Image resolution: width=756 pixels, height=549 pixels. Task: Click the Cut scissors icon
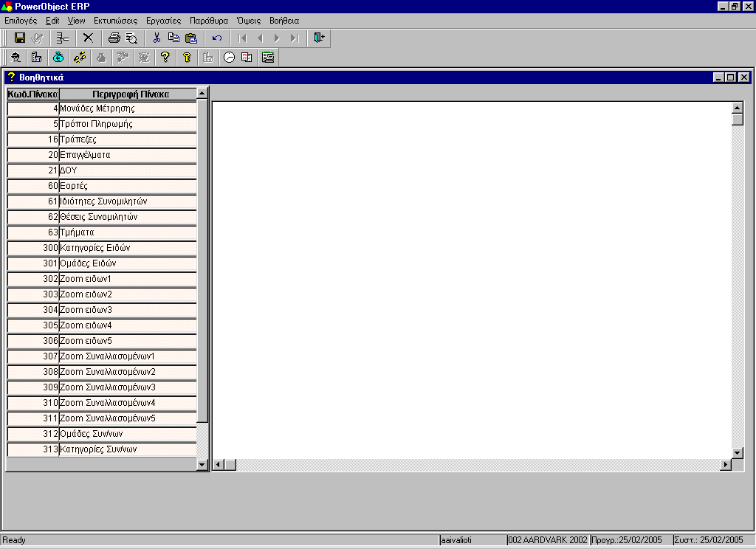click(x=157, y=38)
